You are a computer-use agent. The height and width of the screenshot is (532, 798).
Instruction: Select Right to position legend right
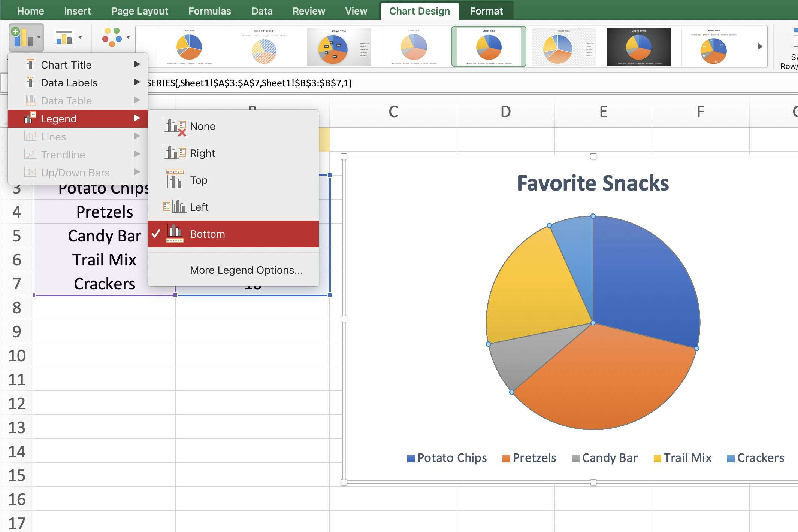point(202,153)
